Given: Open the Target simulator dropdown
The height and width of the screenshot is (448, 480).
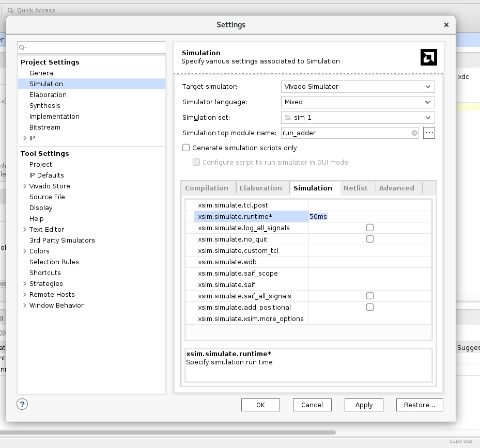Looking at the screenshot, I should click(x=358, y=87).
